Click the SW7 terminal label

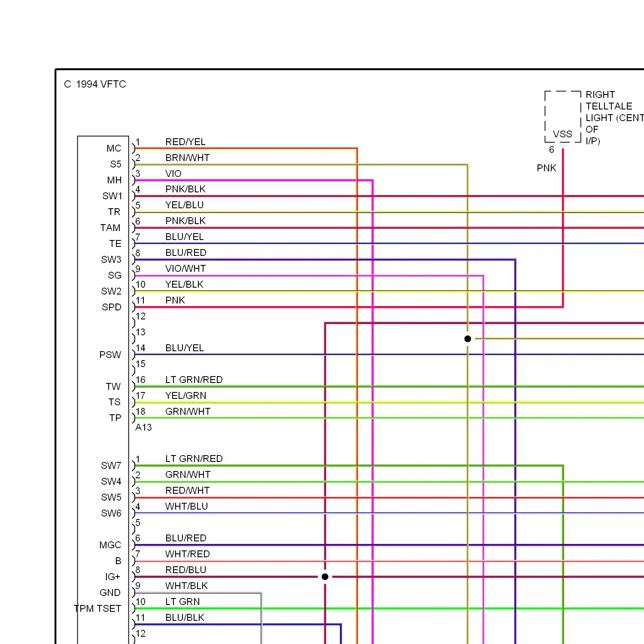[111, 465]
